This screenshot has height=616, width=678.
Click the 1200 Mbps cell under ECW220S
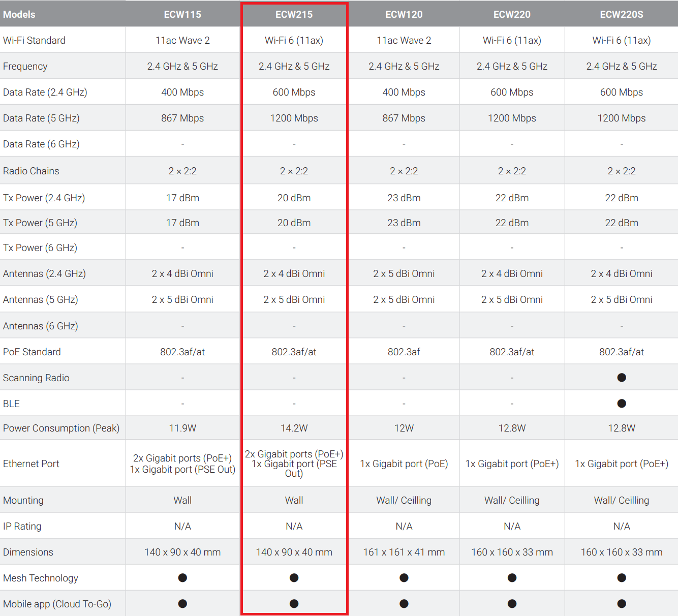coord(622,118)
